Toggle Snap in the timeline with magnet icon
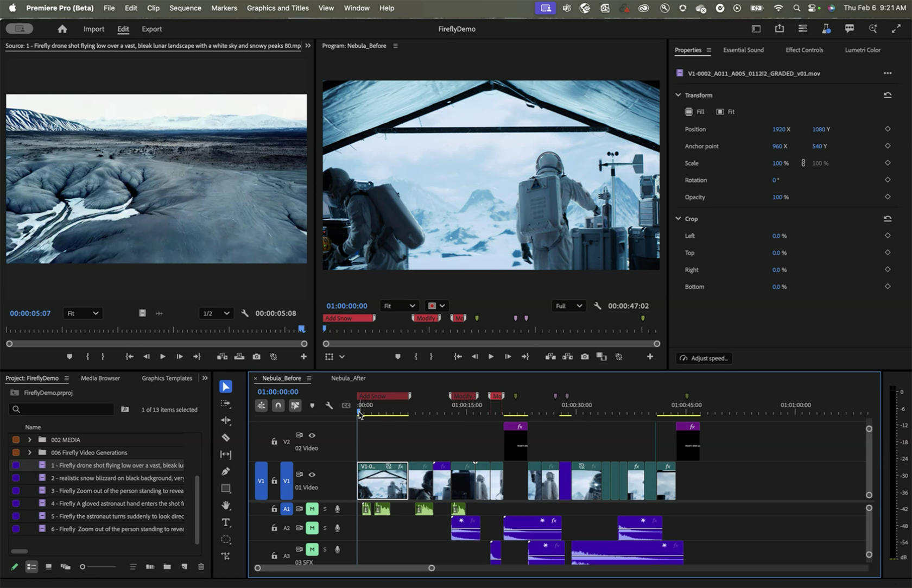This screenshot has height=588, width=912. pyautogui.click(x=278, y=406)
